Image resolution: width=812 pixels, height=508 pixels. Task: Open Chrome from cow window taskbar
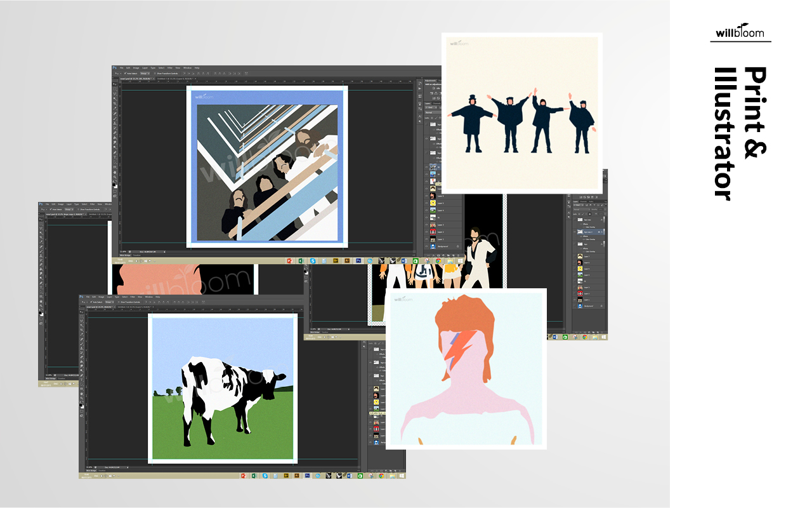(x=381, y=476)
